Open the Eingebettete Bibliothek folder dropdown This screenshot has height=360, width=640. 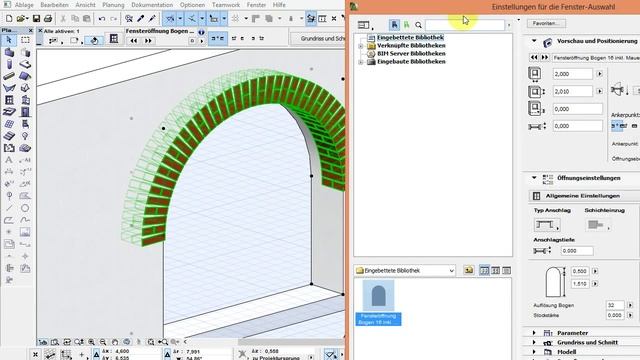click(405, 270)
